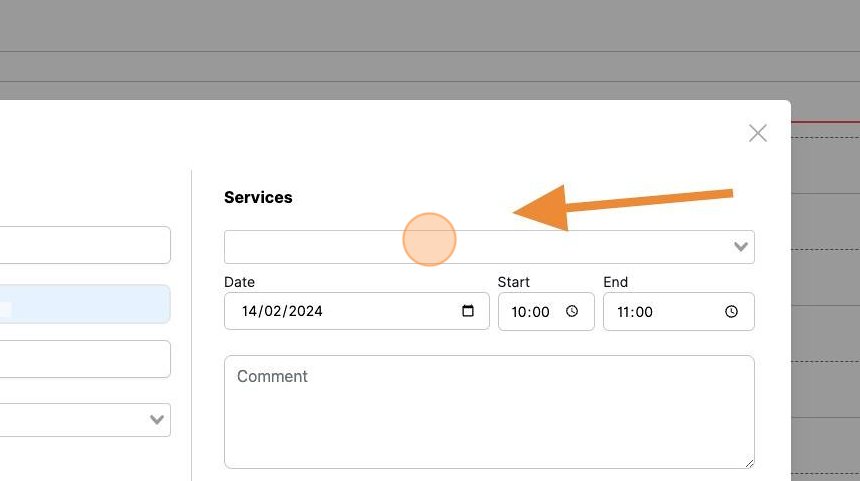Focus the empty field below the blue highlighted field
This screenshot has height=481, width=860.
pyautogui.click(x=85, y=359)
